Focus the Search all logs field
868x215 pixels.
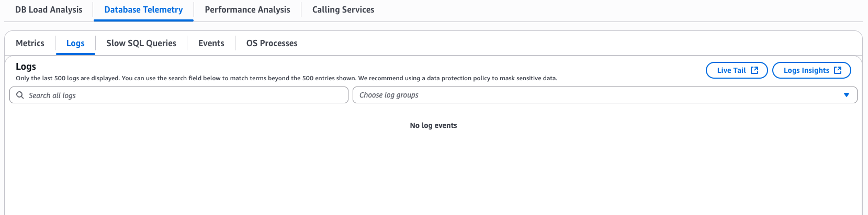[x=183, y=95]
